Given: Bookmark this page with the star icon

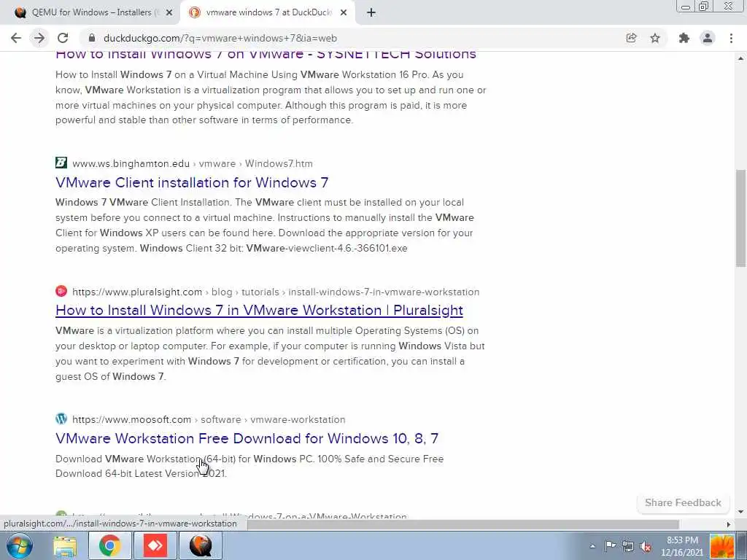Looking at the screenshot, I should 655,38.
